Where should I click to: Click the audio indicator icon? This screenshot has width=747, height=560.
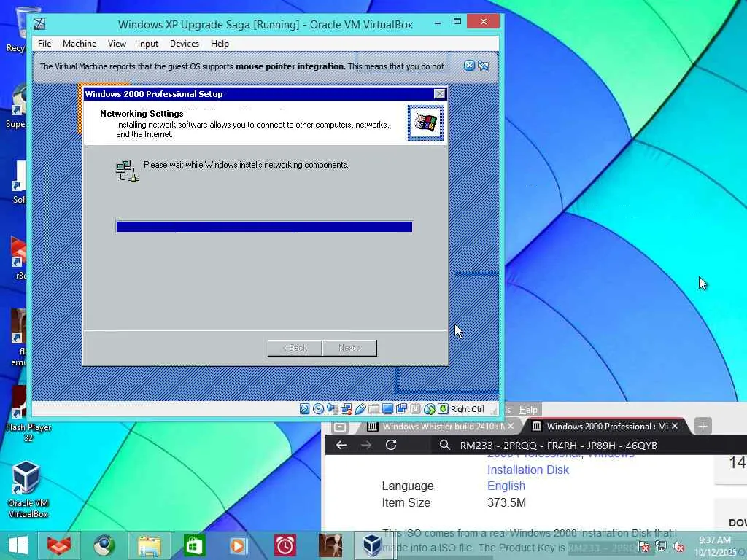pyautogui.click(x=332, y=408)
